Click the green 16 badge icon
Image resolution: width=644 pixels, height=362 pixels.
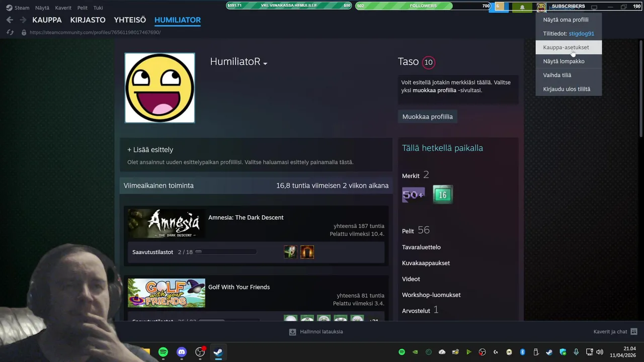(x=443, y=195)
